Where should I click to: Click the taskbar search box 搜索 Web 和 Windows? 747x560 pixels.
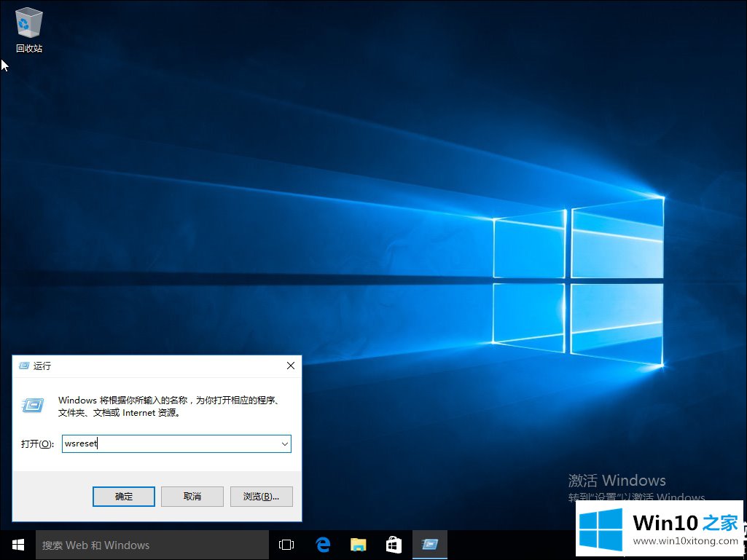152,545
